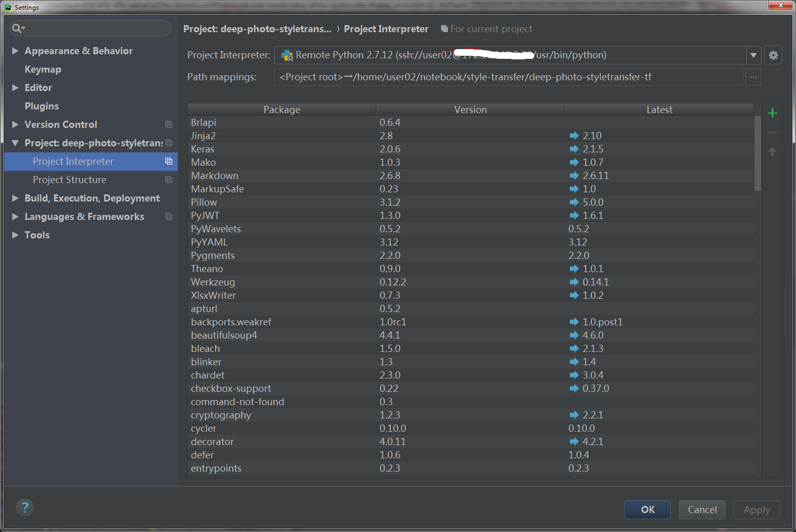
Task: Open the Keymap settings page
Action: point(43,69)
